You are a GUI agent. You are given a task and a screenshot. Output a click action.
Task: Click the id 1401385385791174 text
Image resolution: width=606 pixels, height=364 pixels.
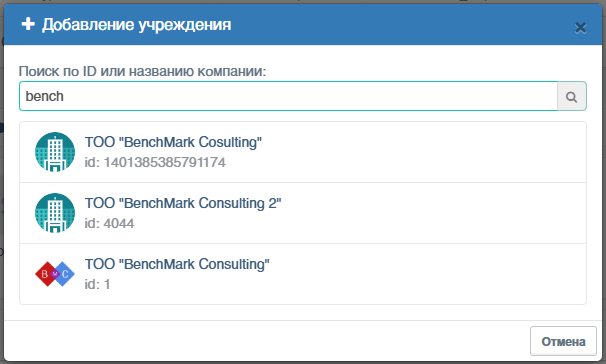click(x=155, y=162)
